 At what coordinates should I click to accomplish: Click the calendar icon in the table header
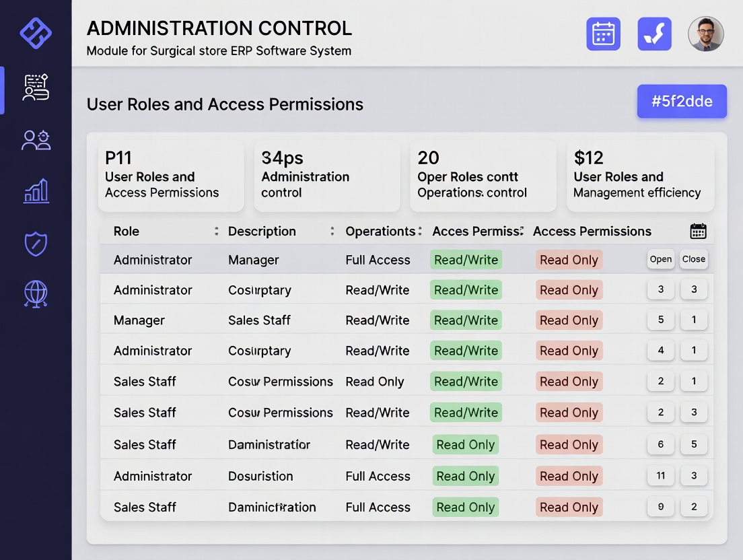tap(698, 232)
